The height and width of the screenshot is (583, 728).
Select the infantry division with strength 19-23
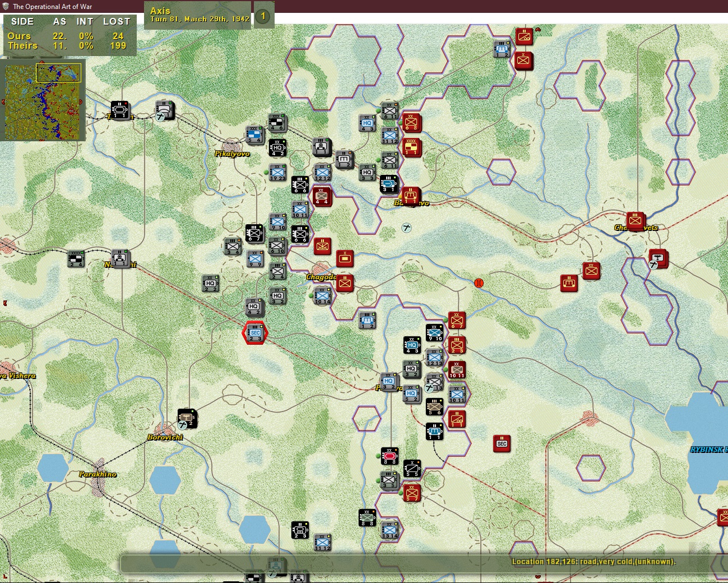click(277, 173)
